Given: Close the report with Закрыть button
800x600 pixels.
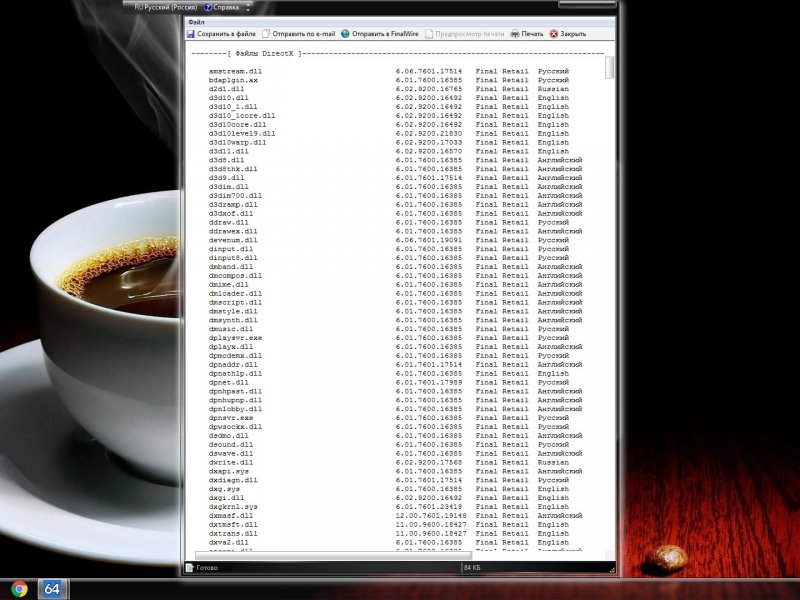Looking at the screenshot, I should click(568, 34).
